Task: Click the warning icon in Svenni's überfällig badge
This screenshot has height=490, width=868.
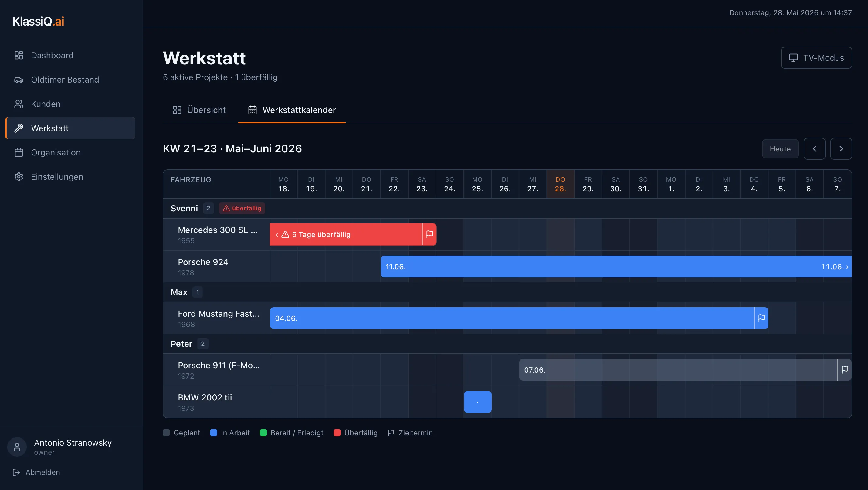Action: tap(226, 208)
